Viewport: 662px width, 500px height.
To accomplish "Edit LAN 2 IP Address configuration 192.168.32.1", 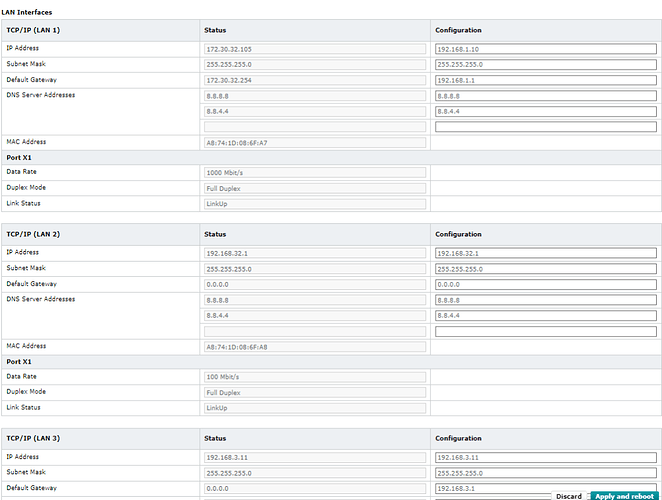I will 545,253.
